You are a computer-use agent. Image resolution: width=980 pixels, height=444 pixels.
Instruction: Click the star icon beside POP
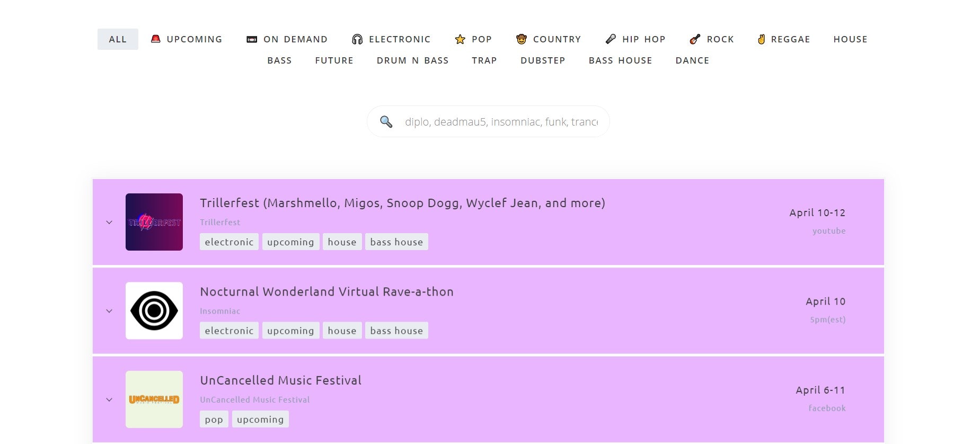tap(460, 39)
